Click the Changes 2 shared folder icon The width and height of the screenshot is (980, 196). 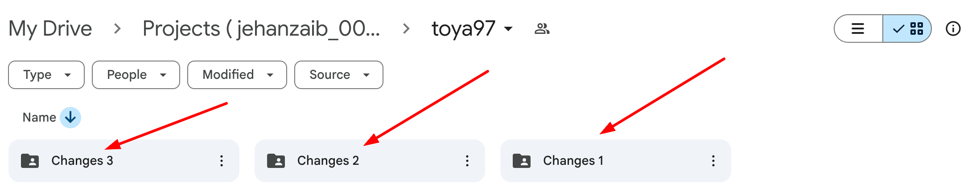click(x=276, y=161)
